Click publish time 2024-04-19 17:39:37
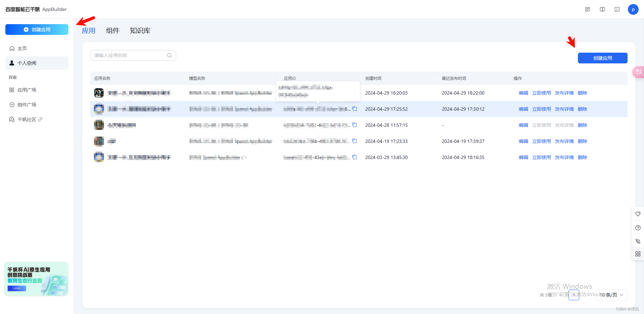644x314 pixels. pyautogui.click(x=463, y=141)
